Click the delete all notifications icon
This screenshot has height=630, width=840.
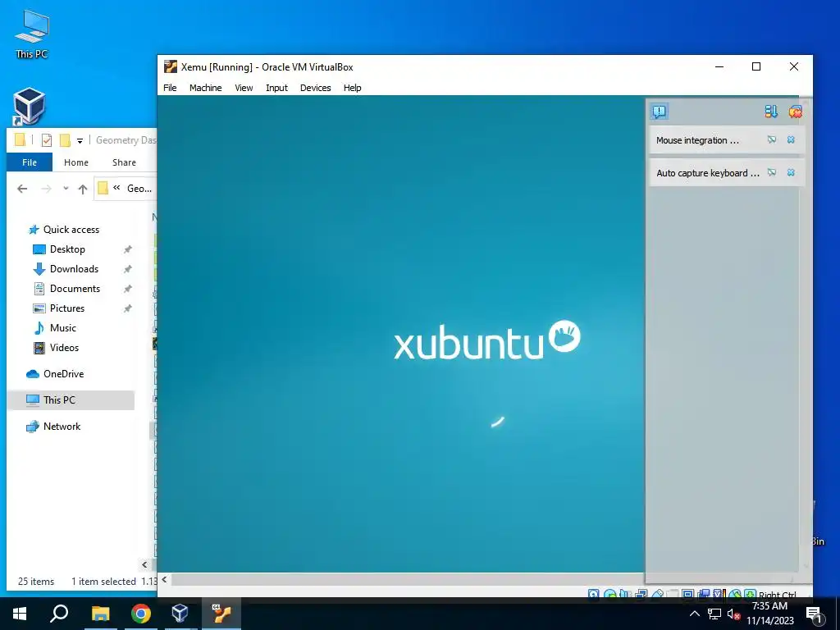coord(795,112)
